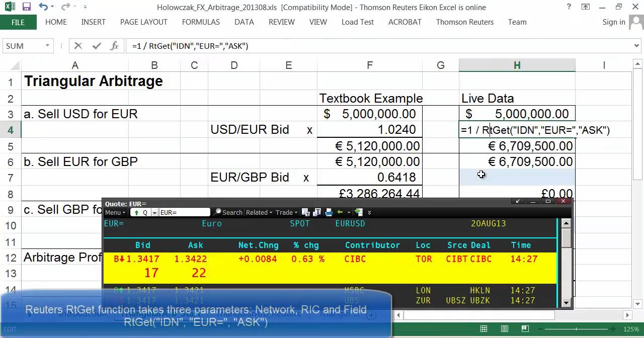Open the Trade dropdown in Quote window

tap(286, 212)
